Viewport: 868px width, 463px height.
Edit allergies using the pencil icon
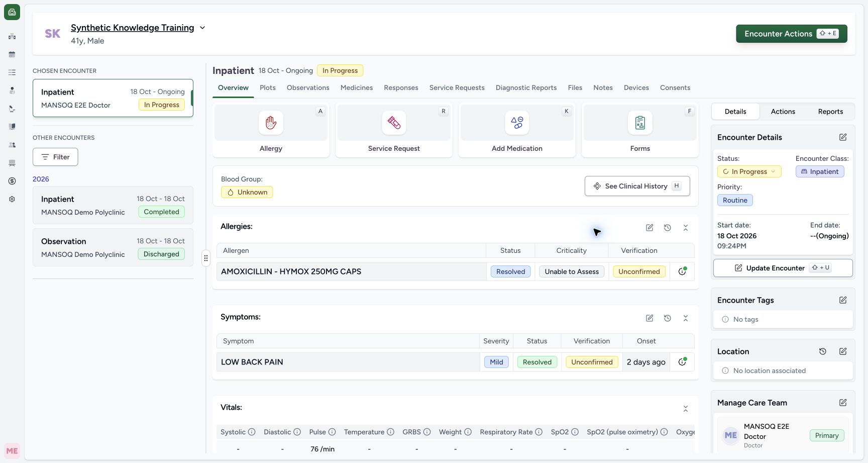[649, 228]
